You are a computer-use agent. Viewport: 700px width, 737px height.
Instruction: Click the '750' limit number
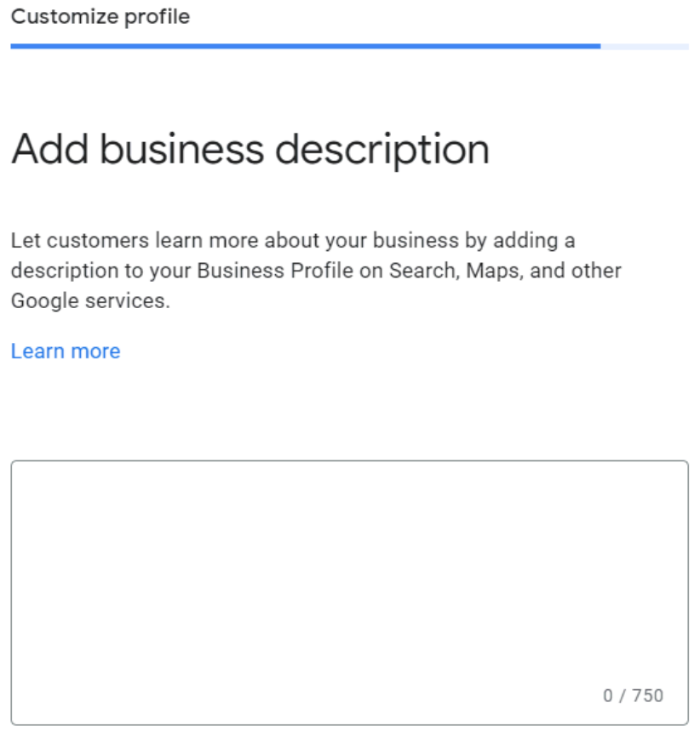[647, 695]
